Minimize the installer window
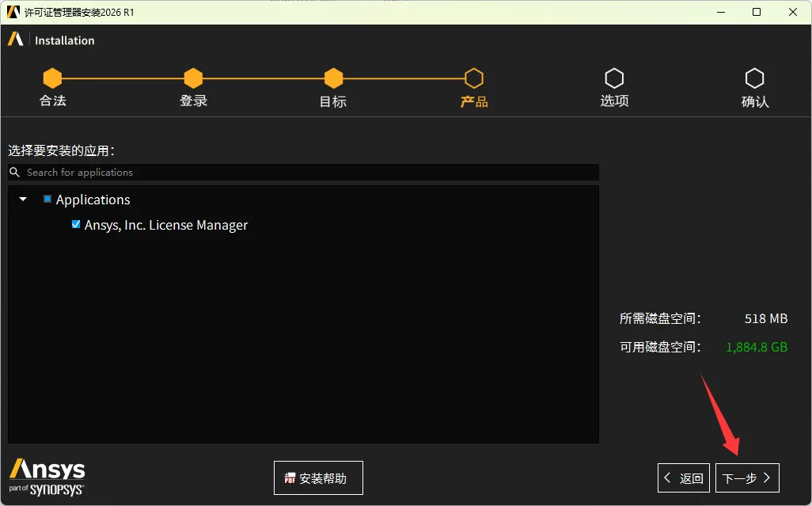 [x=721, y=12]
